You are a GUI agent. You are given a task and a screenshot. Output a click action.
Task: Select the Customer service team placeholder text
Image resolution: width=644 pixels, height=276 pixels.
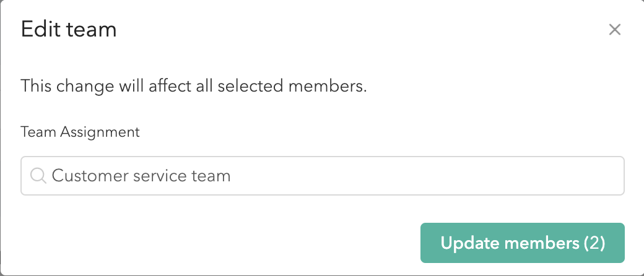tap(141, 176)
